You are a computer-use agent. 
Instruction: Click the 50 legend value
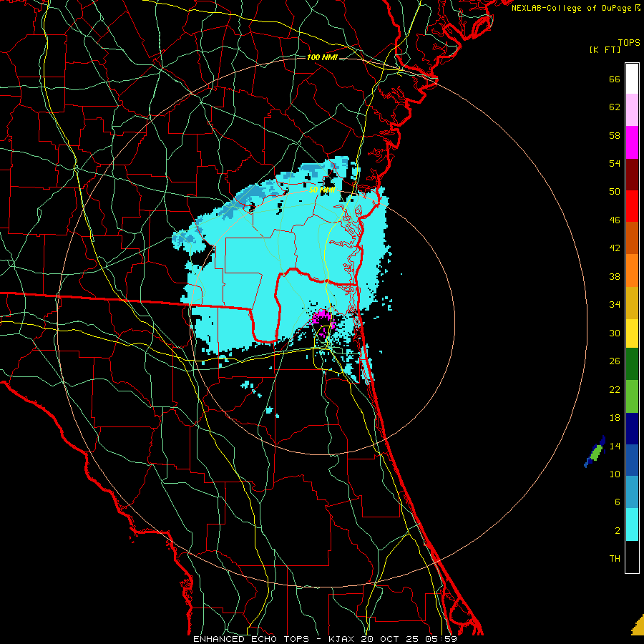coord(615,192)
